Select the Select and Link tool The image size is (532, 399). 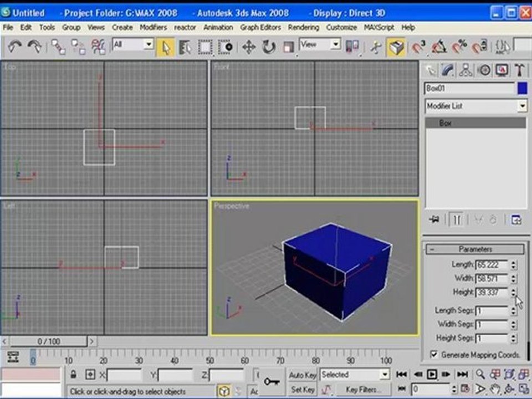58,47
